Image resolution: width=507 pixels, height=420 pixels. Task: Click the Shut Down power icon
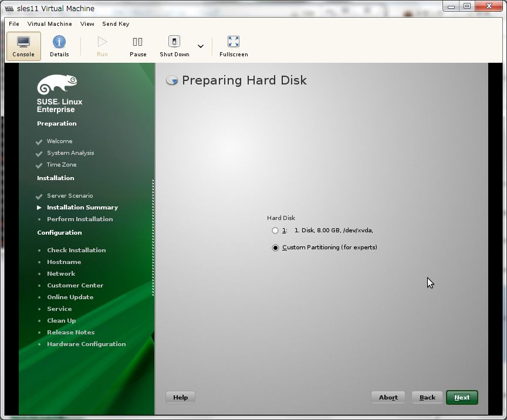click(174, 42)
